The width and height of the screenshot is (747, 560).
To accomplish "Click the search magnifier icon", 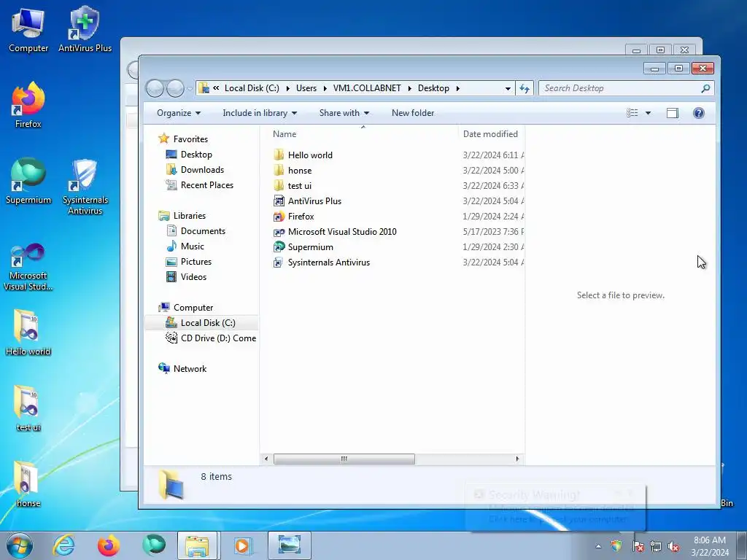I will [705, 88].
